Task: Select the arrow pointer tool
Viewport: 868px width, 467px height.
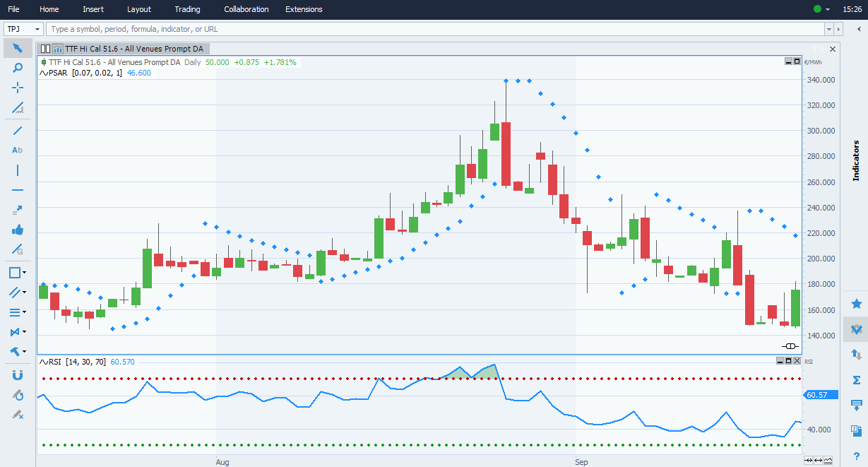Action: coord(18,48)
